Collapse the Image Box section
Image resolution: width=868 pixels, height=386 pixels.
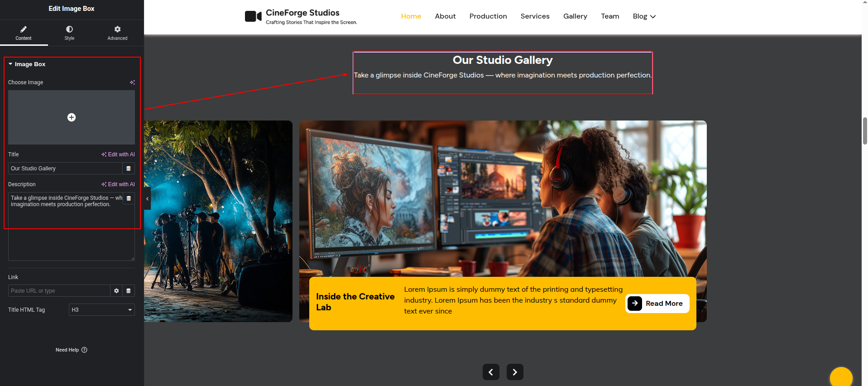coord(10,64)
